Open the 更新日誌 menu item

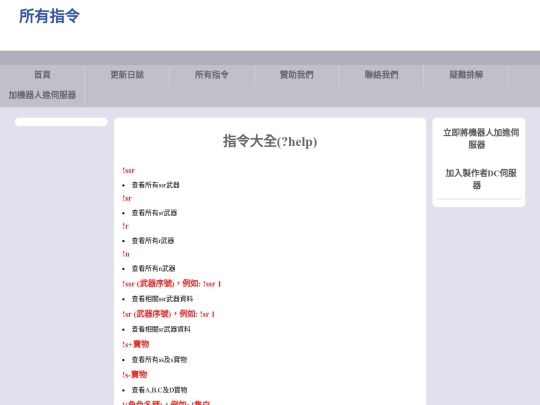click(x=127, y=75)
